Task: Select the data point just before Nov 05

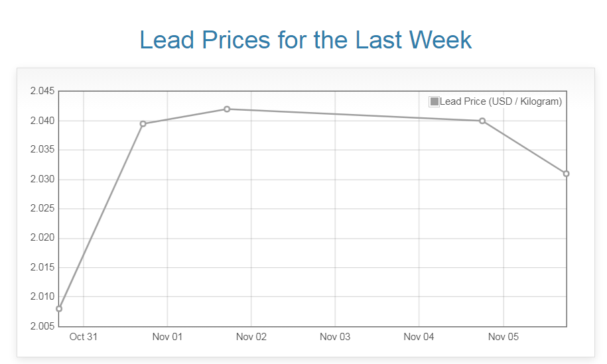Action: pyautogui.click(x=482, y=121)
